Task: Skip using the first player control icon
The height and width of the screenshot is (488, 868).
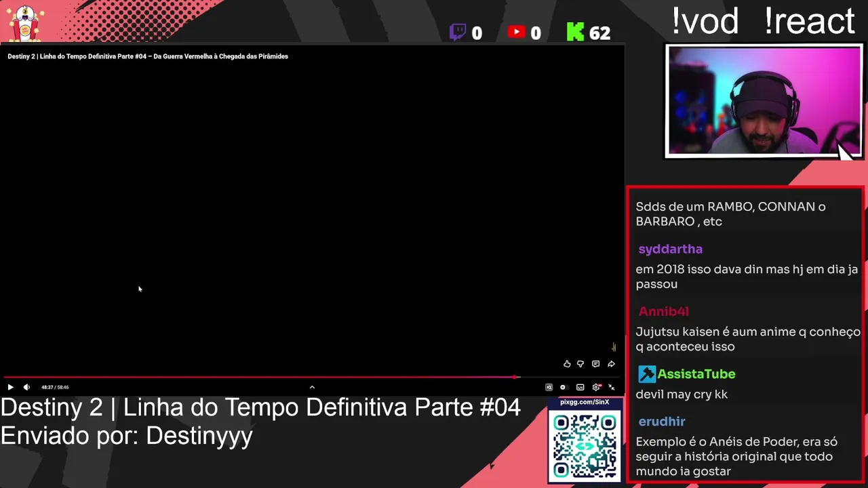Action: coord(549,387)
